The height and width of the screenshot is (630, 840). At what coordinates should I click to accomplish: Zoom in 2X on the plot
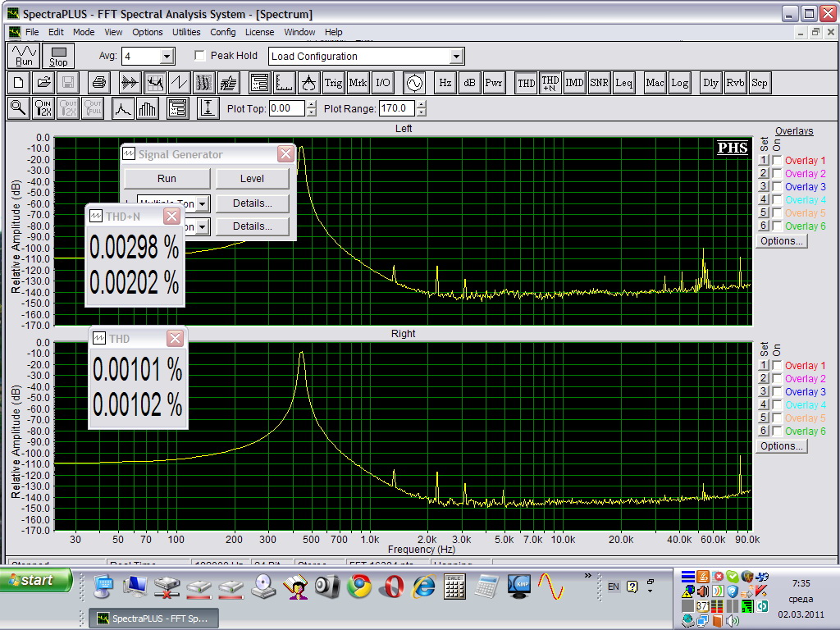click(43, 108)
